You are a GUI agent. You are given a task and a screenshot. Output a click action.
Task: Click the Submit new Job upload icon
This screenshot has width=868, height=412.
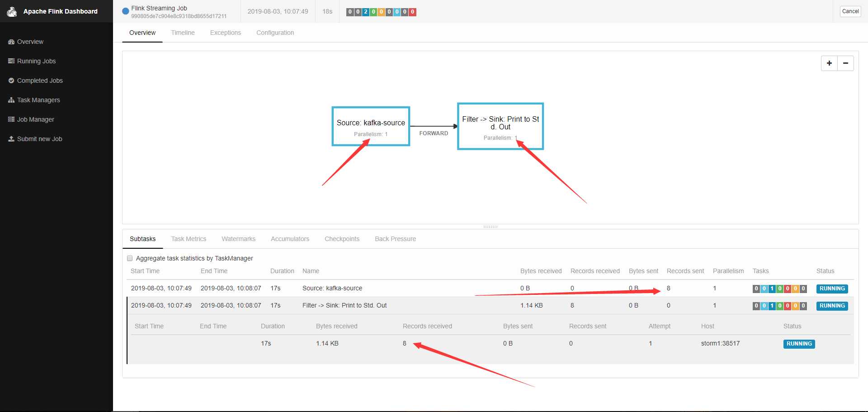[11, 139]
